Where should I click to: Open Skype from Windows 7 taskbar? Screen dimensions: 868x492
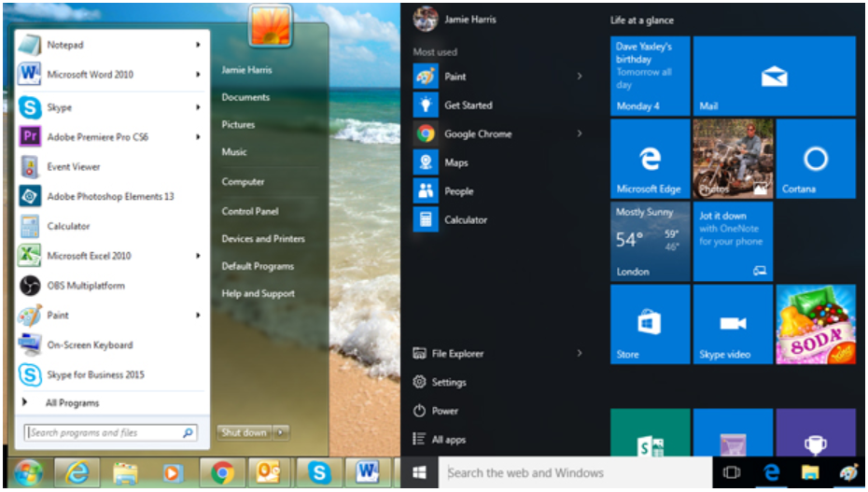(x=319, y=473)
